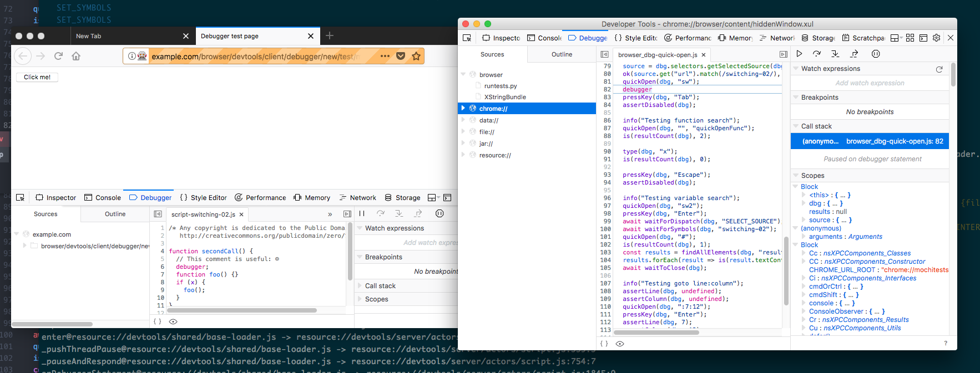Image resolution: width=980 pixels, height=373 pixels.
Task: Click the pause button above script-switching-02.js panel
Action: point(362,213)
